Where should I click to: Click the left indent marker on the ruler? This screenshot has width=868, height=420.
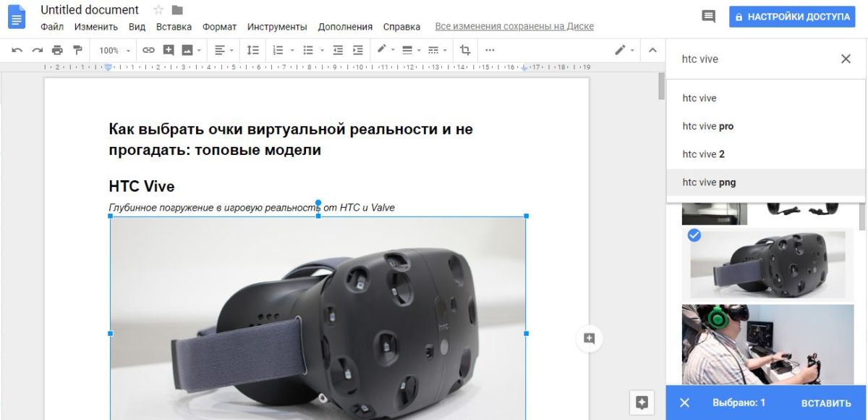[108, 67]
